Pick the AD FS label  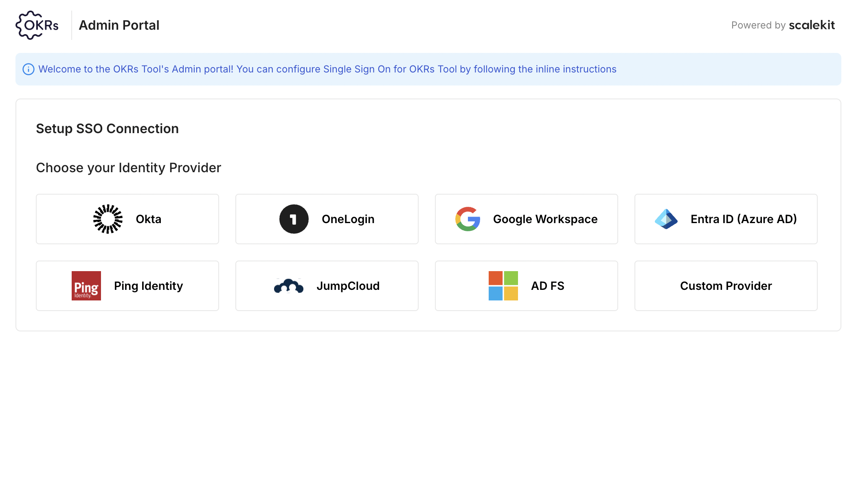coord(548,286)
